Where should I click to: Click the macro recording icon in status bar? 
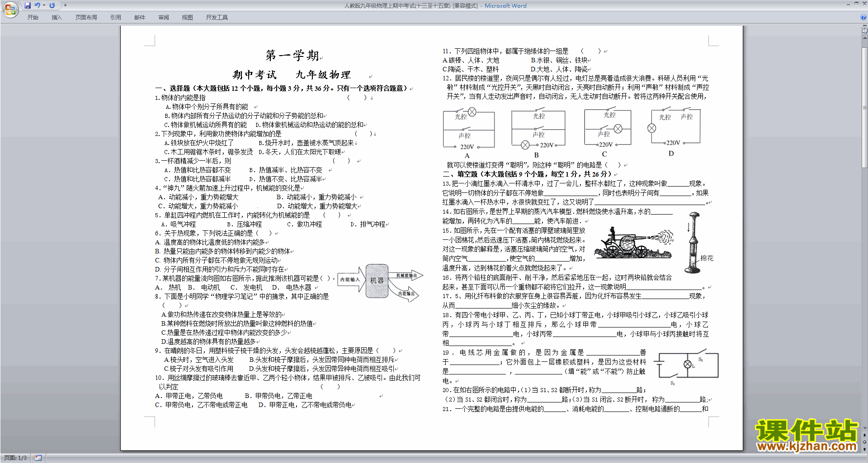click(38, 458)
